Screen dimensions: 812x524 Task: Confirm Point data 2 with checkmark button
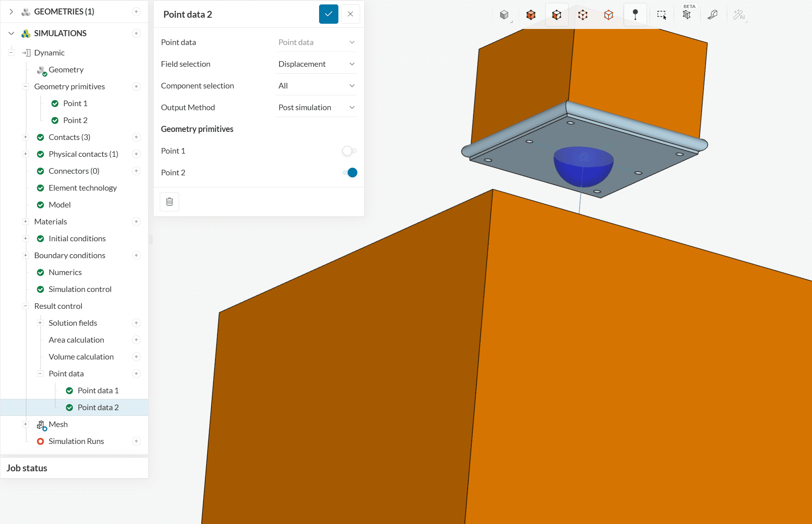[x=328, y=14]
